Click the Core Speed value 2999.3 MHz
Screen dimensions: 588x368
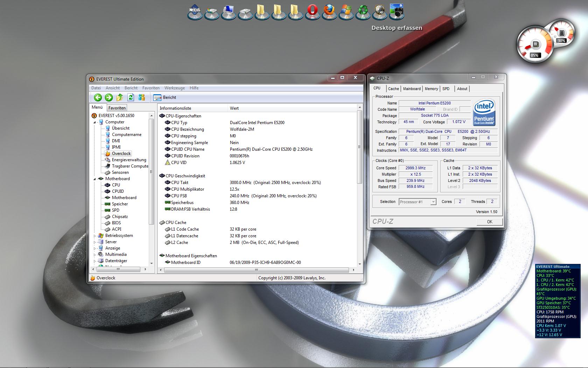[415, 168]
